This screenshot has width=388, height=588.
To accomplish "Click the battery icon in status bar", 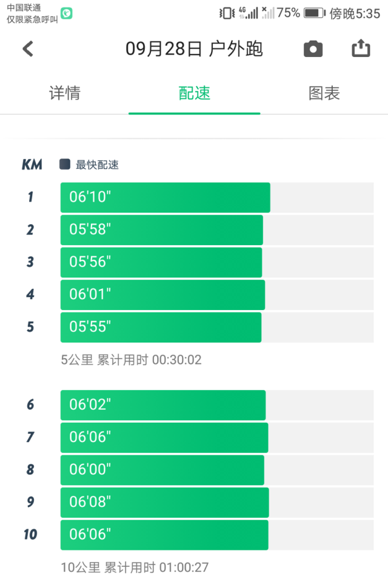I will click(x=315, y=13).
